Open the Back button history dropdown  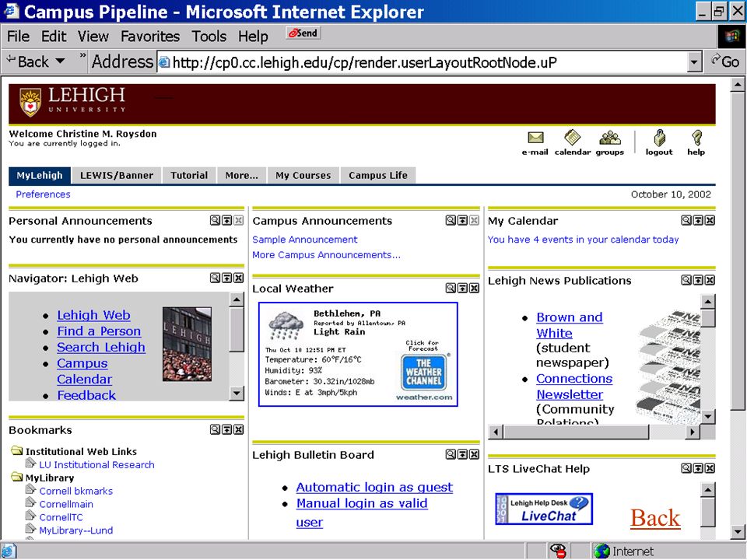[x=60, y=61]
